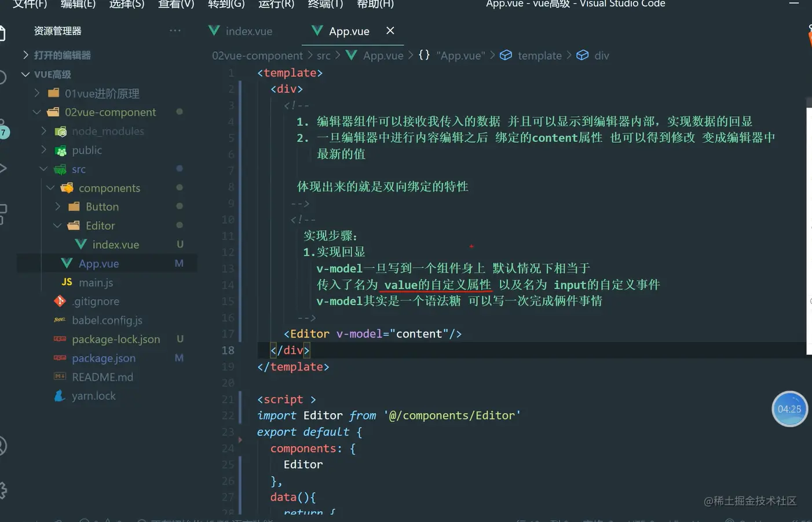Expand the public folder chevron
Screen dimensions: 812x522
tap(44, 150)
